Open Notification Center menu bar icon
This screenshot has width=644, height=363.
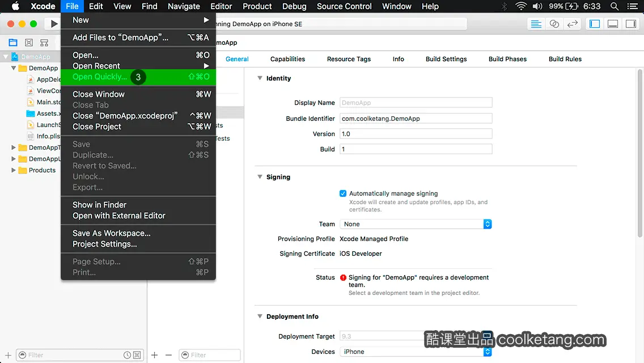click(x=633, y=6)
